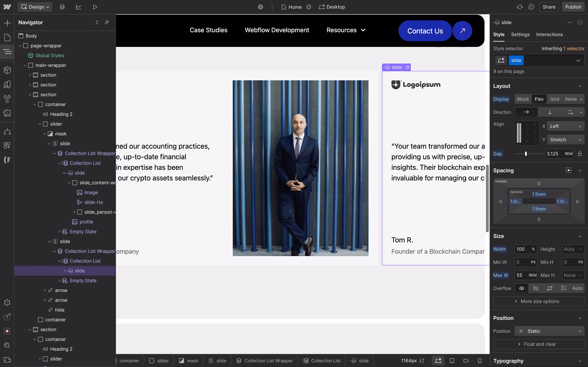Set display to Block
588x367 pixels.
pos(523,99)
